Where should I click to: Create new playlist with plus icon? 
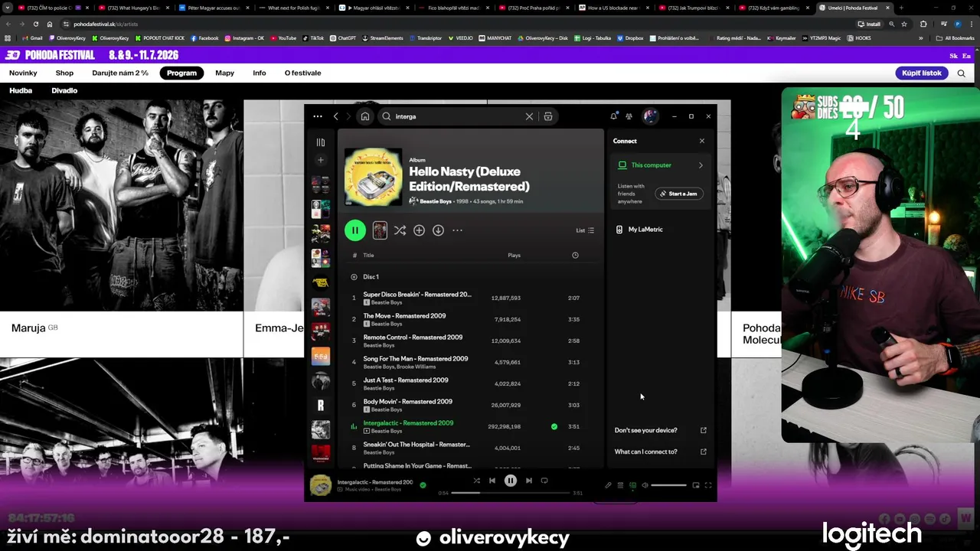pyautogui.click(x=321, y=160)
